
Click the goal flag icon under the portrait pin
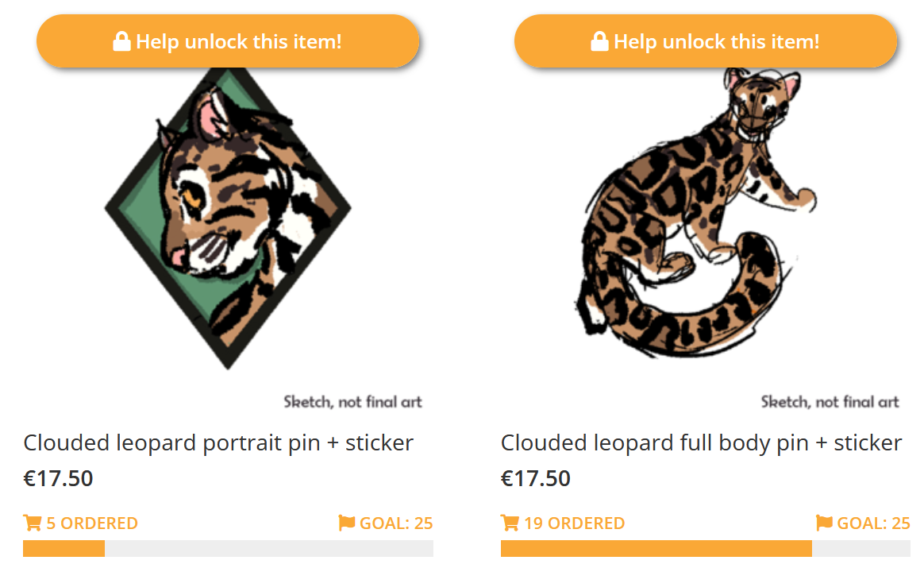346,523
